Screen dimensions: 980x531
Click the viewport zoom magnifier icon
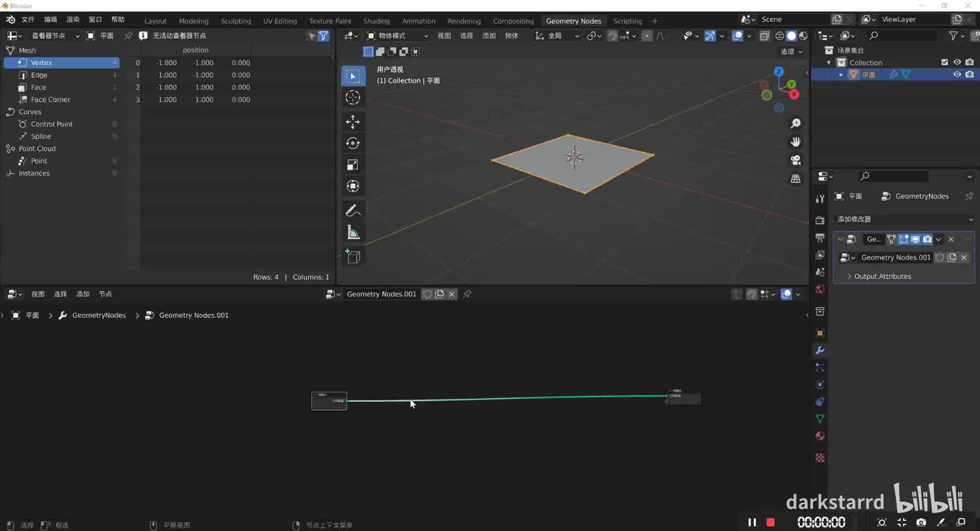click(x=796, y=123)
